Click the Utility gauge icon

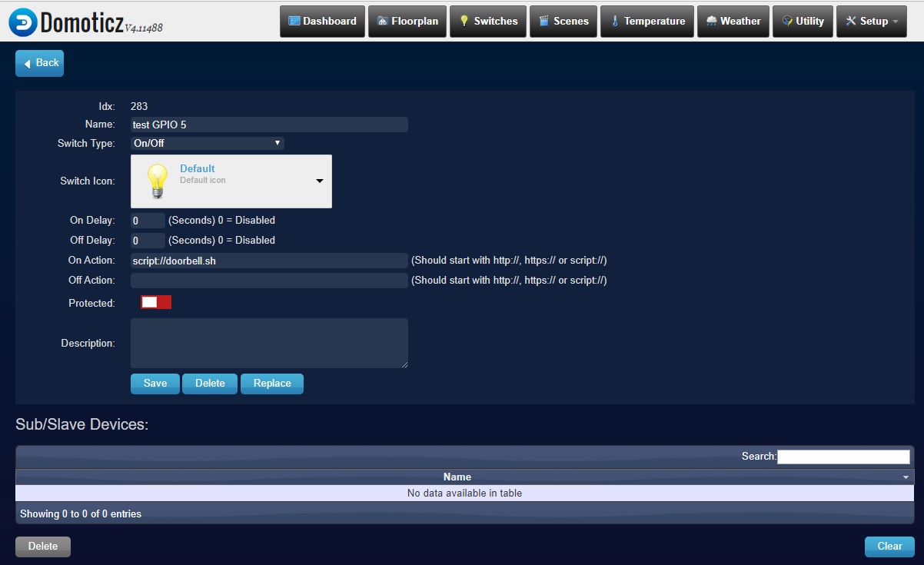point(786,22)
